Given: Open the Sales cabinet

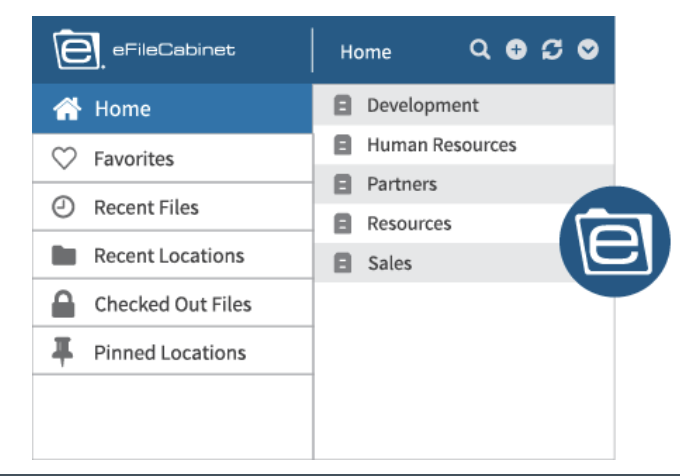Looking at the screenshot, I should point(389,264).
